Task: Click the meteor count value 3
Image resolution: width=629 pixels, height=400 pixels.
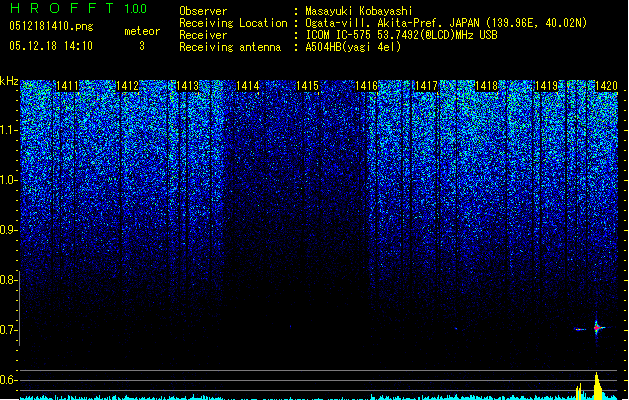Action: point(142,46)
